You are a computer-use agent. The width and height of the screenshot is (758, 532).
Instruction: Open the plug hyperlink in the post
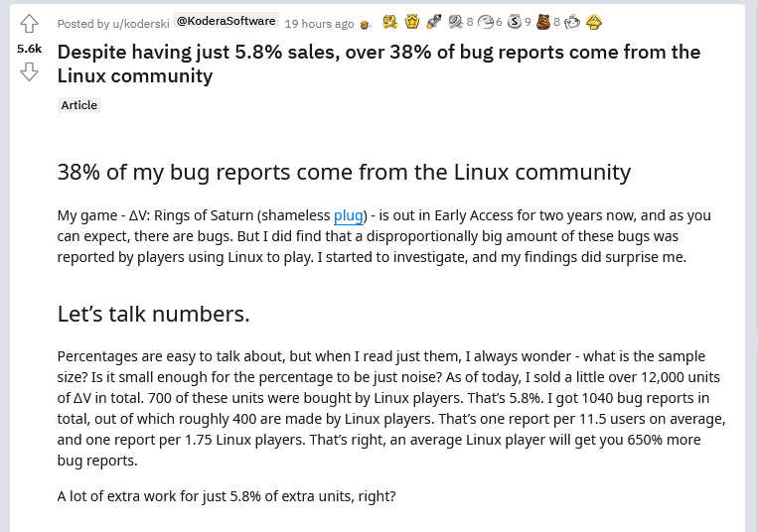(x=348, y=215)
